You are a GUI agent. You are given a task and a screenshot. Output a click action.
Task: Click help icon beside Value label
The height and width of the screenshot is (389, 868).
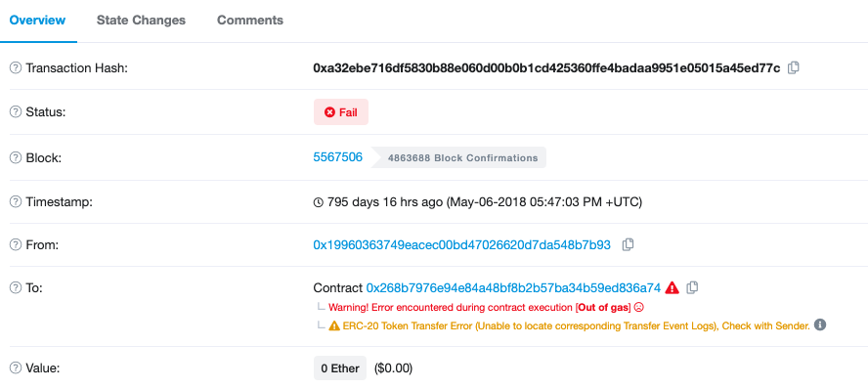16,367
